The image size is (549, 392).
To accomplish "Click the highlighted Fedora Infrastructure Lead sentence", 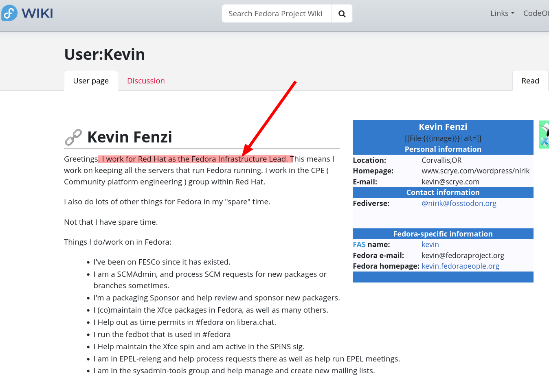I will [x=195, y=159].
